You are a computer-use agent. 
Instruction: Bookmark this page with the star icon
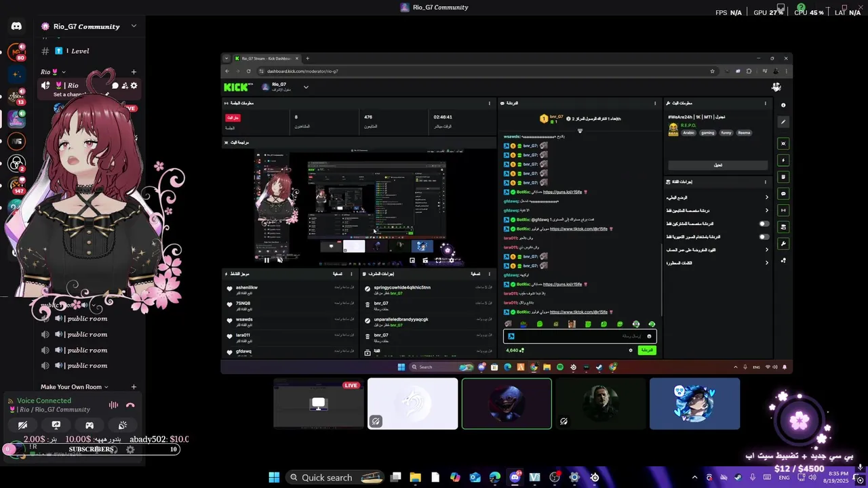click(x=712, y=71)
